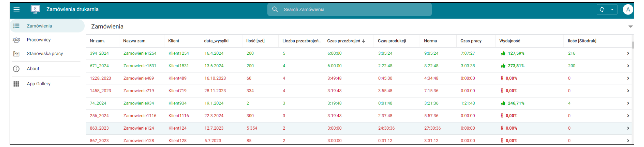Click the Pracownicy people icon
This screenshot has width=644, height=147.
[16, 40]
